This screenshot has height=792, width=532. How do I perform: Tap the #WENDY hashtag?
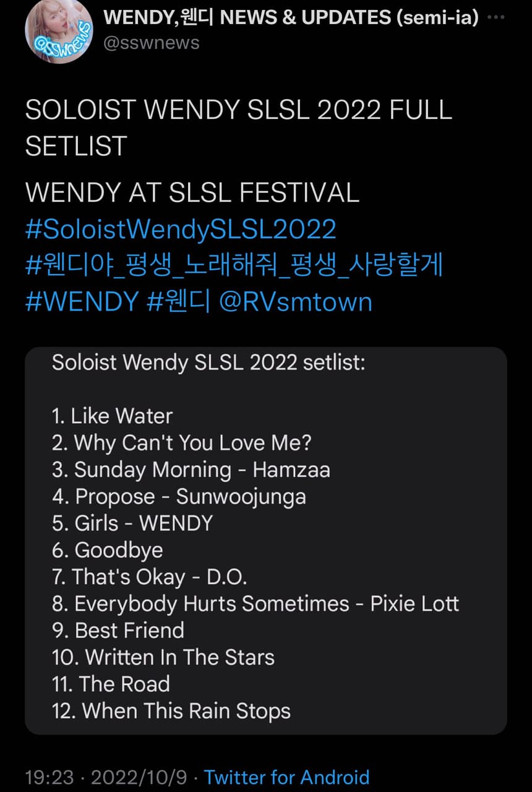point(82,301)
